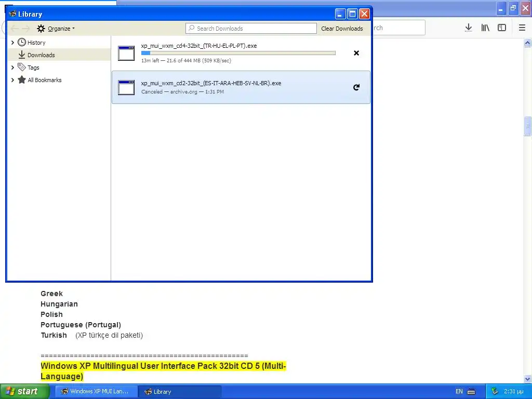Click the Search Downloads field
This screenshot has width=532, height=399.
pos(251,29)
